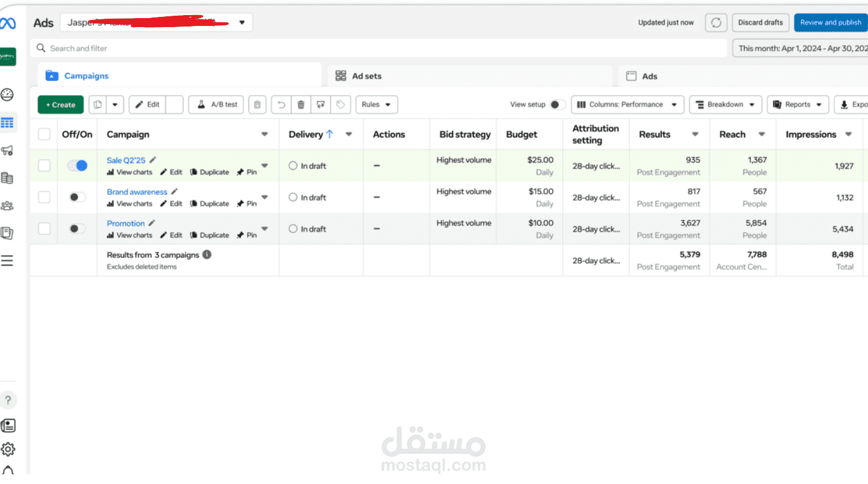Enable the View setup toggle
Screen dimensions: 868x484
pyautogui.click(x=558, y=104)
